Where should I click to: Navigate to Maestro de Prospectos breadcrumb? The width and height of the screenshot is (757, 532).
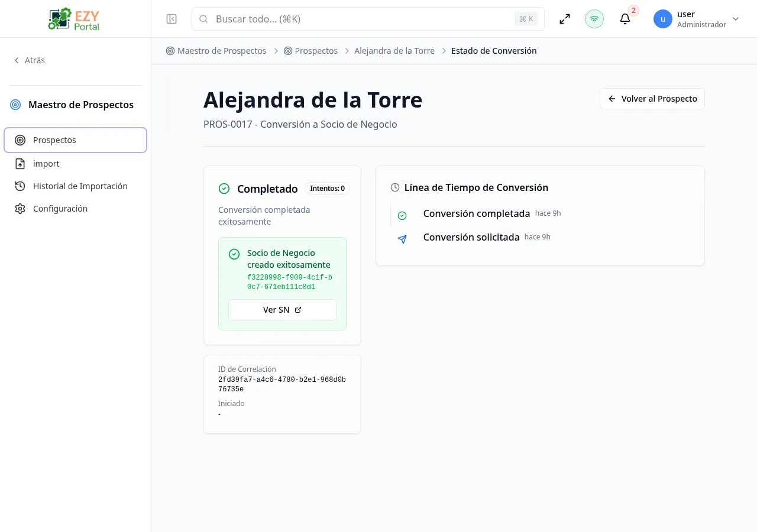tap(216, 51)
